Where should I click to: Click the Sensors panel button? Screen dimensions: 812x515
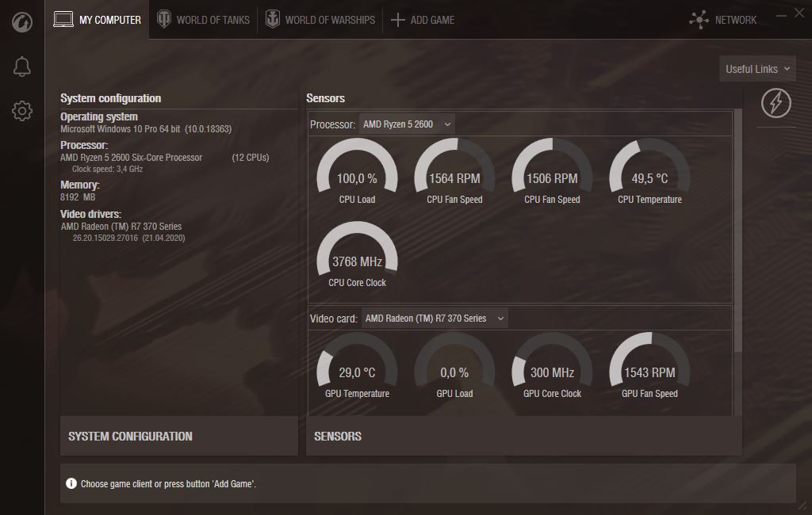tap(524, 436)
